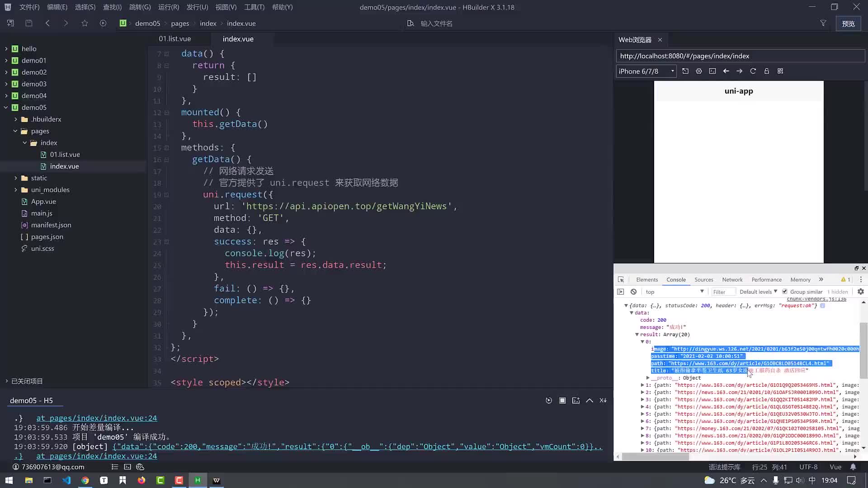Image resolution: width=868 pixels, height=488 pixels.
Task: Switch to the DevTools Network tab
Action: (732, 280)
